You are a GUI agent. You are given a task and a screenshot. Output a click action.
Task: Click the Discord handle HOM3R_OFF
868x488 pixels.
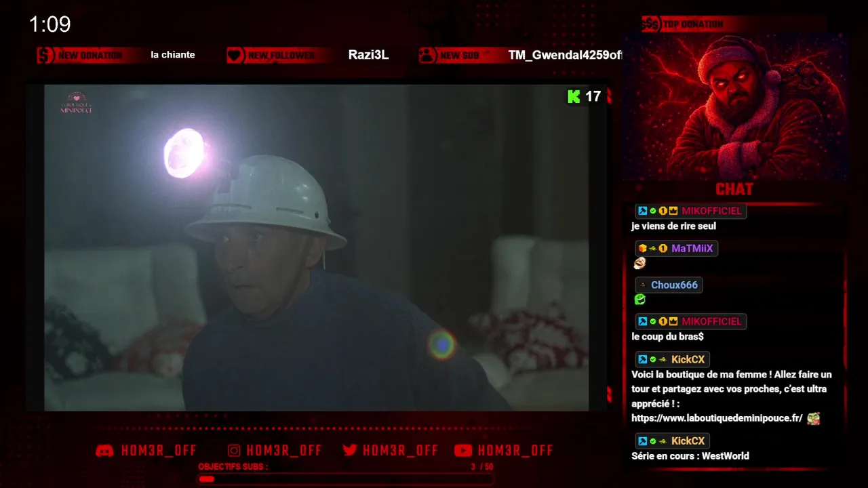coord(159,451)
